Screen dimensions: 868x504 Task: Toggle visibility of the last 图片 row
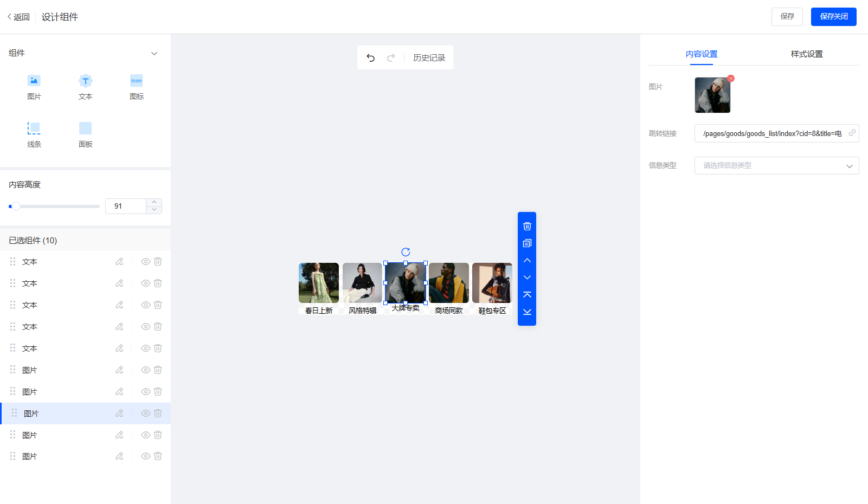pos(146,456)
